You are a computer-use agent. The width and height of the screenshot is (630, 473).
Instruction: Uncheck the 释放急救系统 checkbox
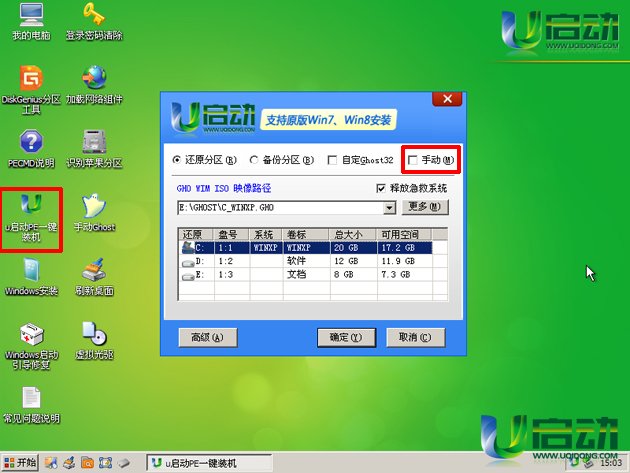(x=381, y=188)
